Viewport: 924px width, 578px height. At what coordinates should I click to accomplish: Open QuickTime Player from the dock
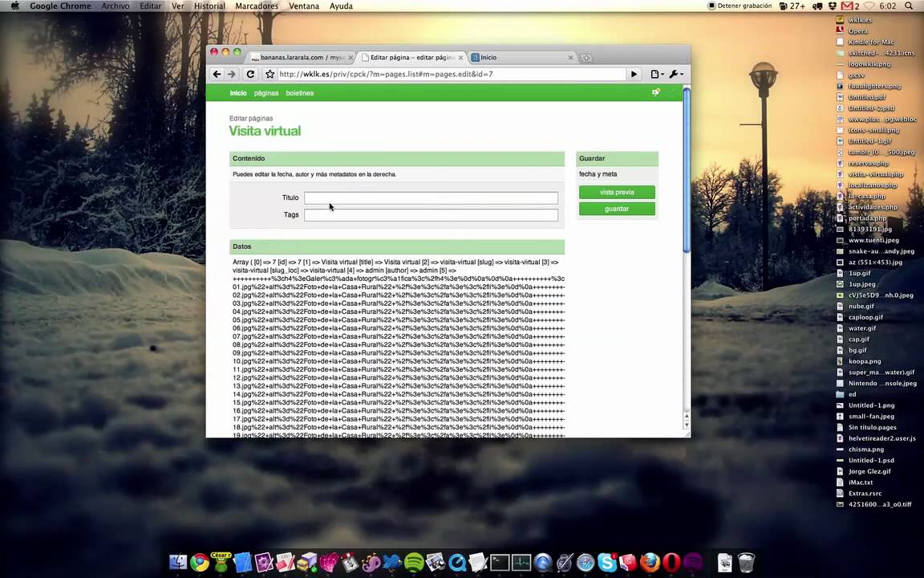pos(457,562)
